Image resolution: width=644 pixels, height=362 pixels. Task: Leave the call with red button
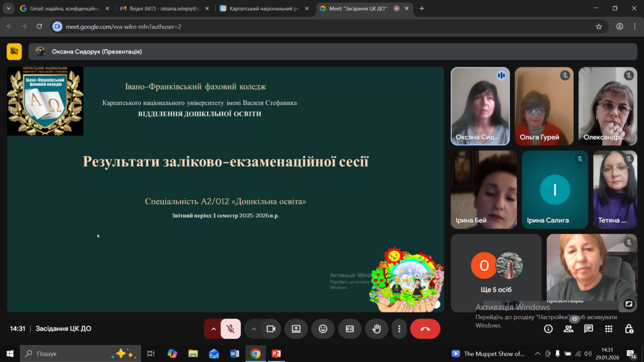425,329
